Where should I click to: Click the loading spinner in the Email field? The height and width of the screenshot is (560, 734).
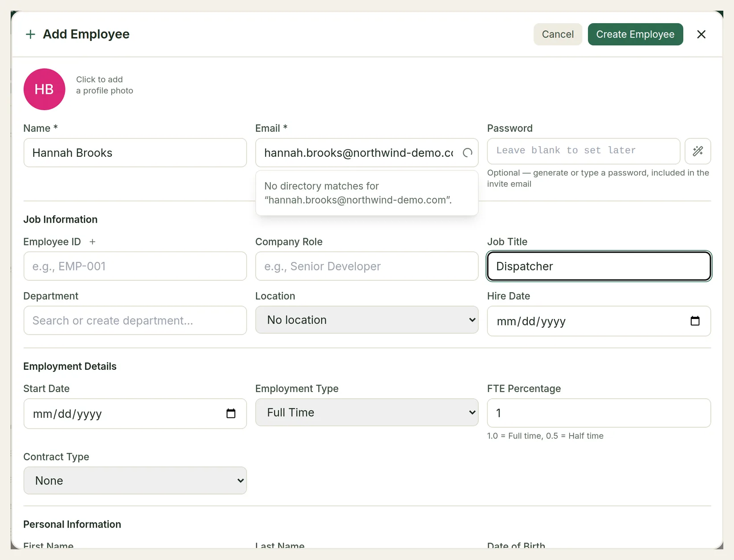(467, 153)
